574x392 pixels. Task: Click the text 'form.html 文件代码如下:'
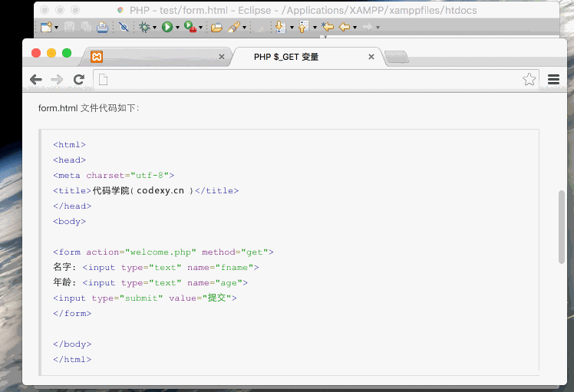89,108
